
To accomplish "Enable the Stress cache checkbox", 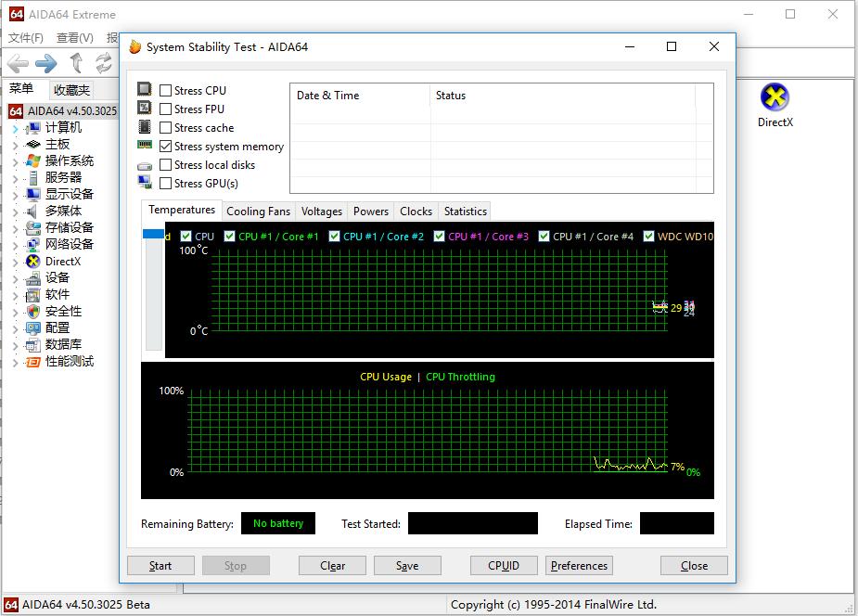I will 165,127.
